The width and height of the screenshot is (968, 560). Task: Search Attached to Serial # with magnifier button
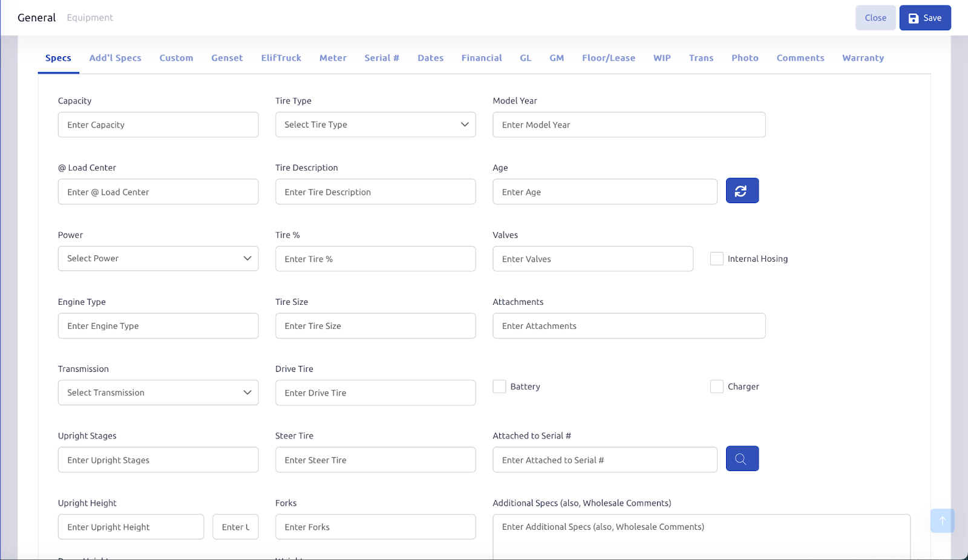tap(742, 459)
